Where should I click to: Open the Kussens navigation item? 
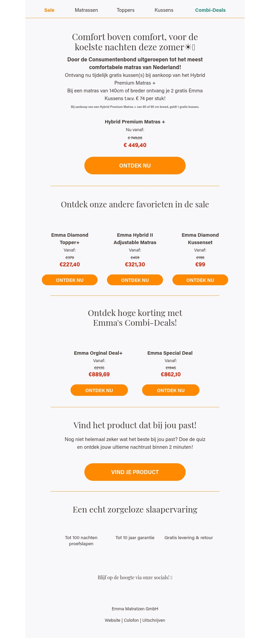[164, 10]
